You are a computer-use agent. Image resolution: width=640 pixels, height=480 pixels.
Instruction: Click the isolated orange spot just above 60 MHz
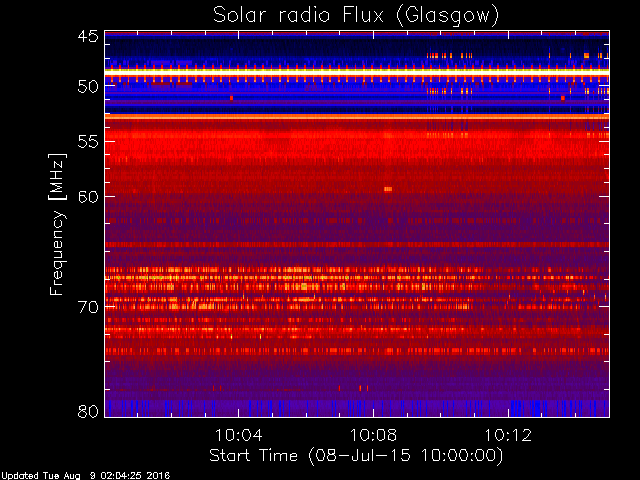[x=388, y=189]
